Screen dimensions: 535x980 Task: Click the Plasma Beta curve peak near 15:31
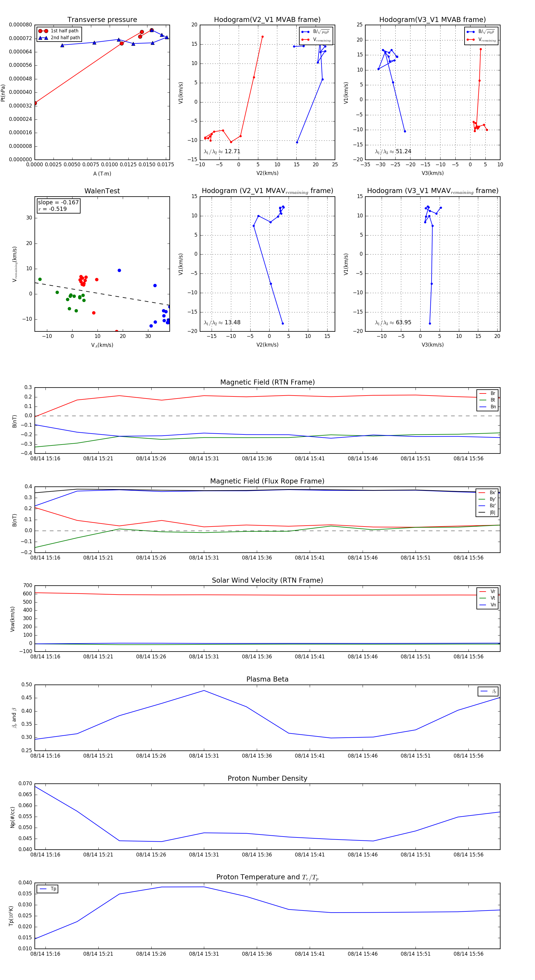[x=204, y=690]
